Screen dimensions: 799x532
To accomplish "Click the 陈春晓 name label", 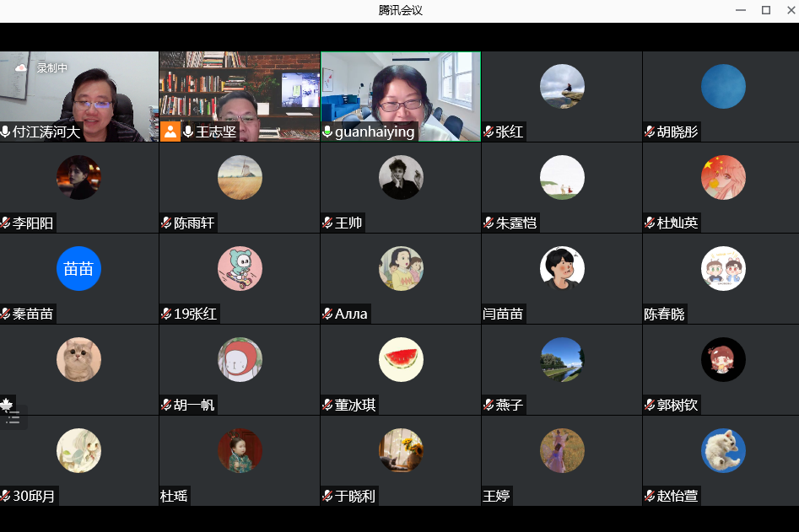I will click(x=664, y=314).
